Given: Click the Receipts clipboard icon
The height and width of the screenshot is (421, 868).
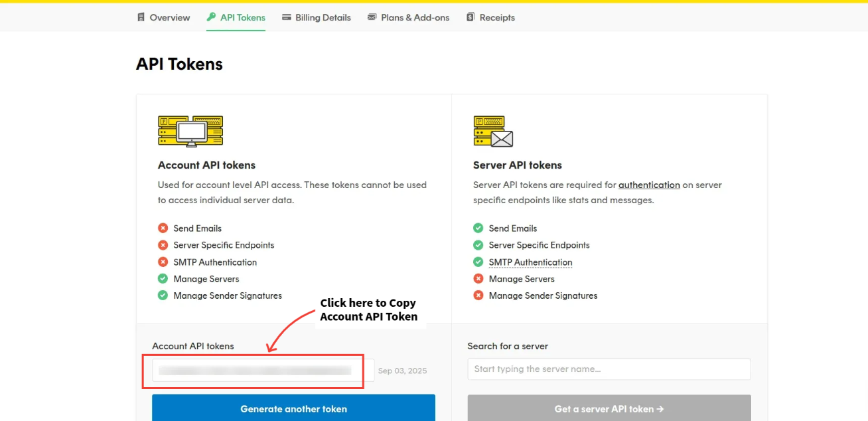Looking at the screenshot, I should pyautogui.click(x=470, y=17).
